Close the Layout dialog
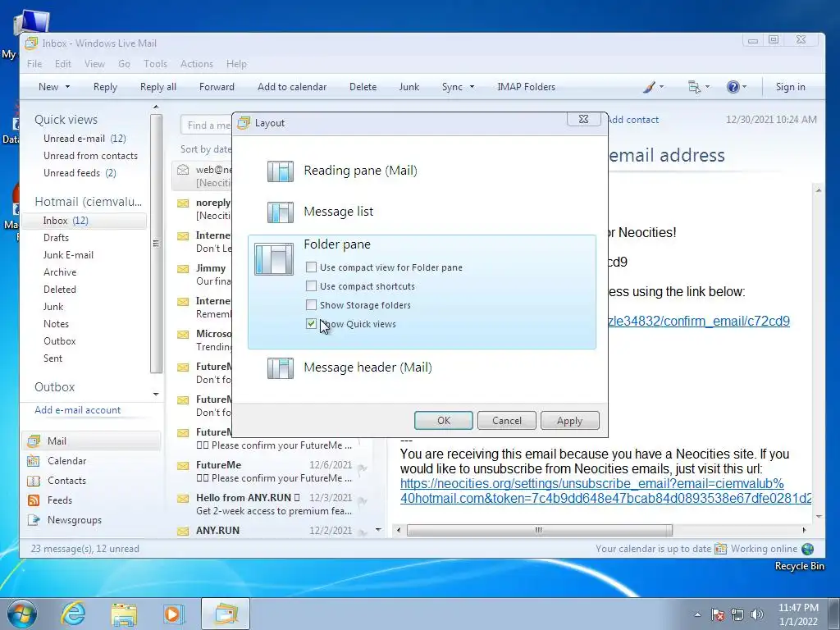The height and width of the screenshot is (630, 840). pyautogui.click(x=584, y=119)
